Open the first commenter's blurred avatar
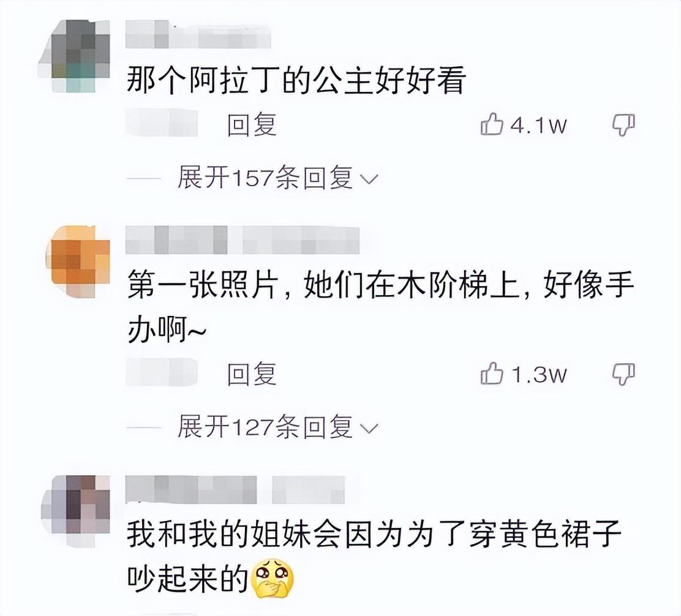 pos(74,56)
